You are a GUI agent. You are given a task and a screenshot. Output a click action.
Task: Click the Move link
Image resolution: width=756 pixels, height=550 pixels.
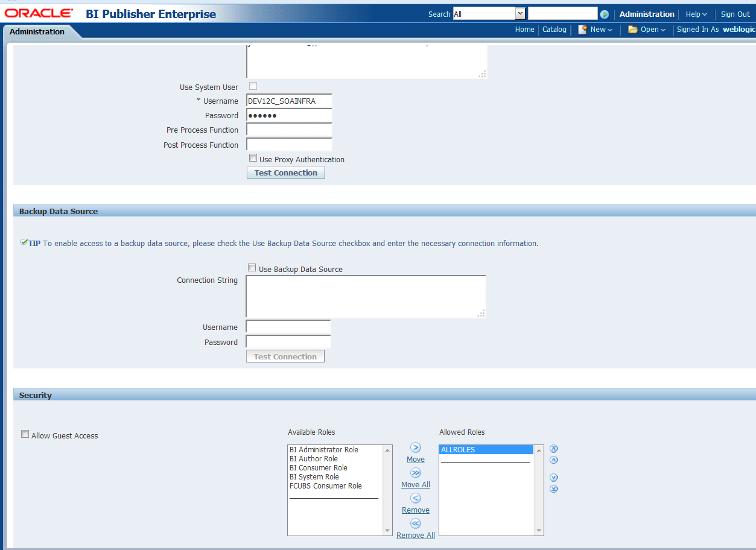pos(416,460)
